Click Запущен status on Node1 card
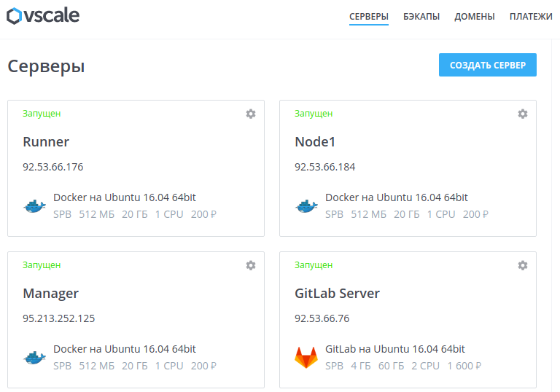Image resolution: width=560 pixels, height=392 pixels. [314, 114]
